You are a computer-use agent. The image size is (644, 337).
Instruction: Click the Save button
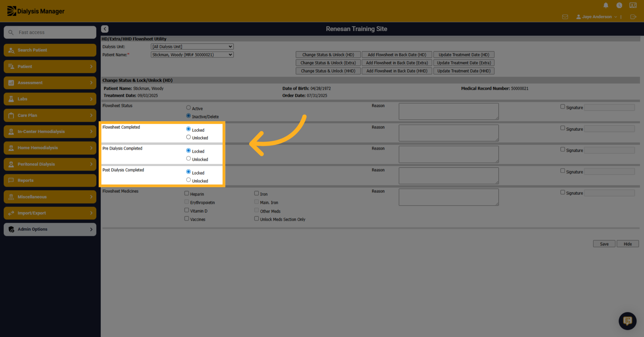tap(604, 244)
